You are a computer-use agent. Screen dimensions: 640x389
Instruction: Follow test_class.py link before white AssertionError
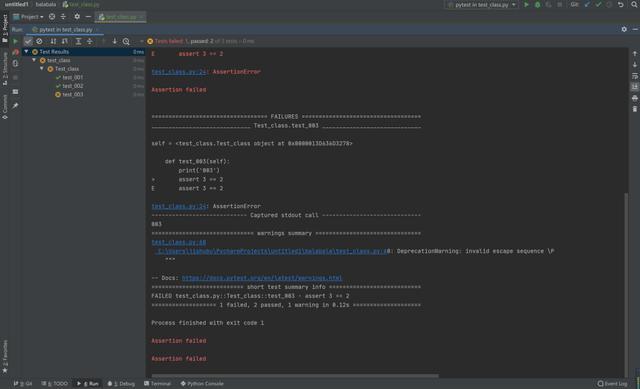(x=179, y=207)
